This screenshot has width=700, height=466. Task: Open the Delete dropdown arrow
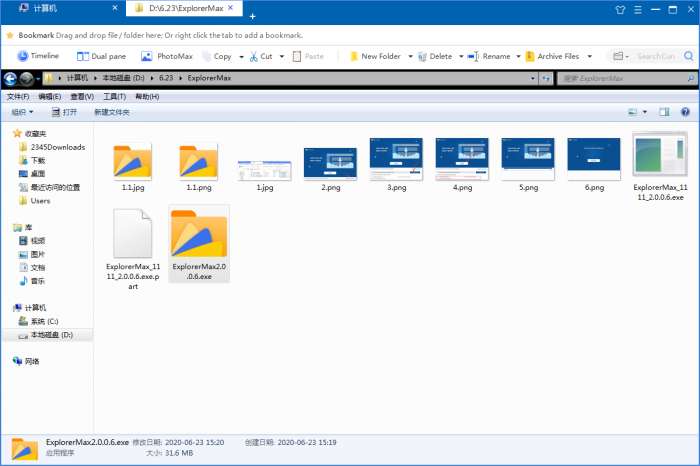[461, 57]
